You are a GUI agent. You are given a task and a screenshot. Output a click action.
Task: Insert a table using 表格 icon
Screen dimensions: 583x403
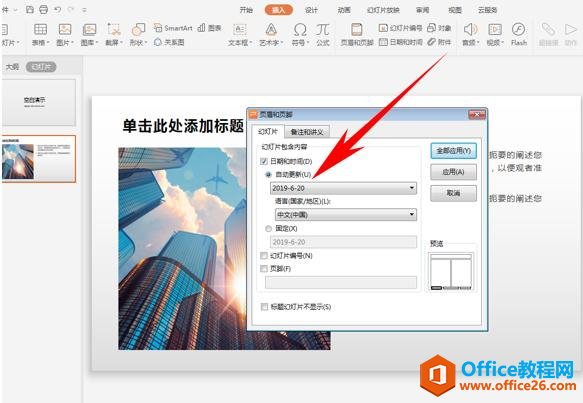(40, 29)
